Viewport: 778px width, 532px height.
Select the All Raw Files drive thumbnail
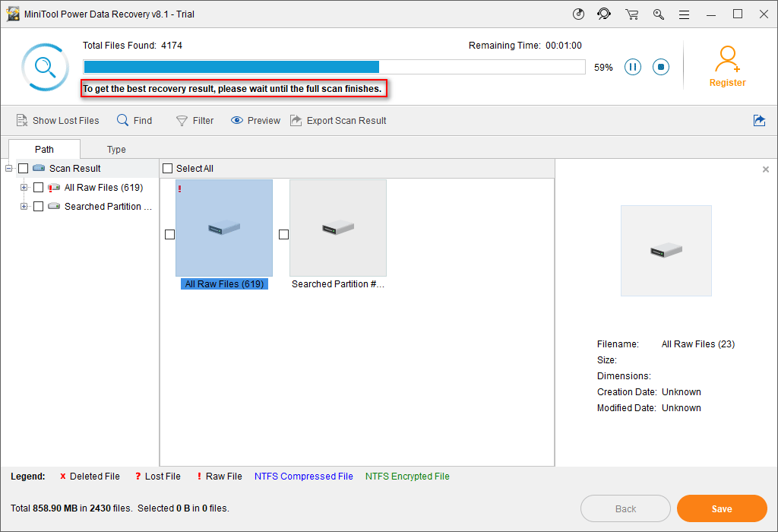coord(224,228)
